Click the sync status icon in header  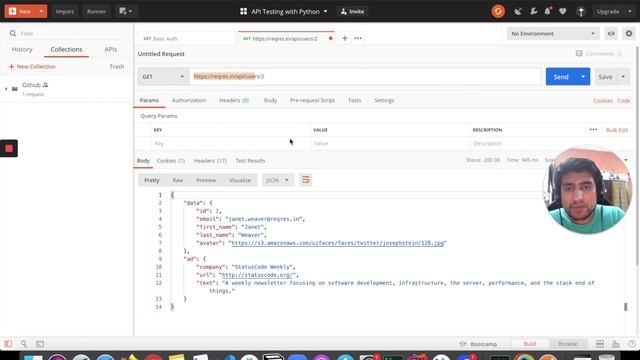[498, 11]
